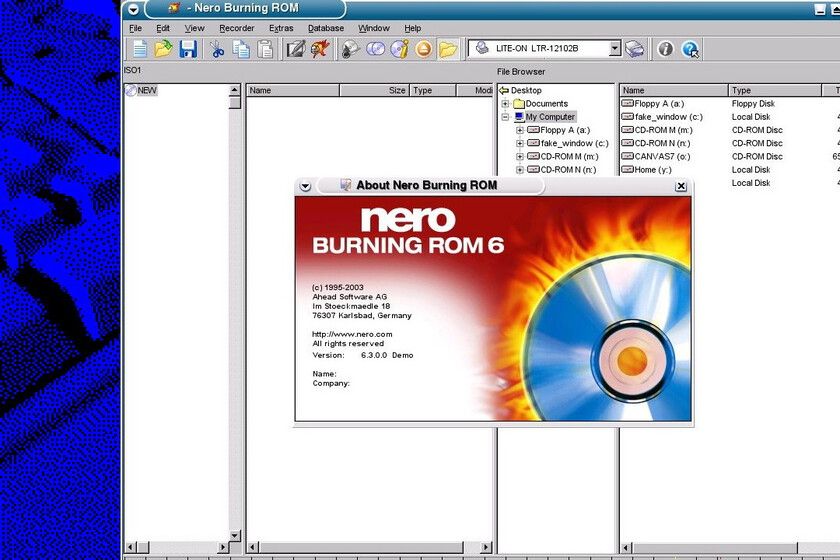
Task: Save the compilation with the floppy disk icon
Action: click(x=187, y=49)
